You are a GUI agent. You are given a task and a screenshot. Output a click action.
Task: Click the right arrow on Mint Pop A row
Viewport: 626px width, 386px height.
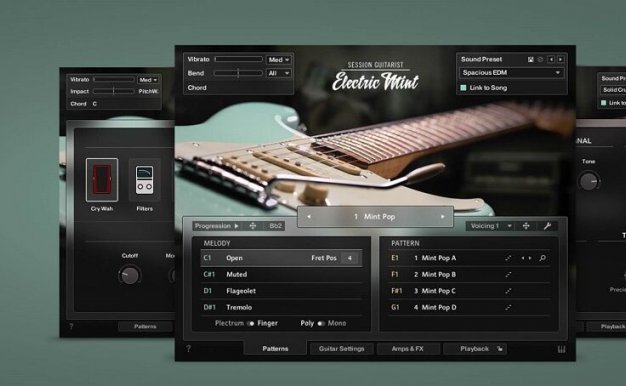tap(530, 258)
